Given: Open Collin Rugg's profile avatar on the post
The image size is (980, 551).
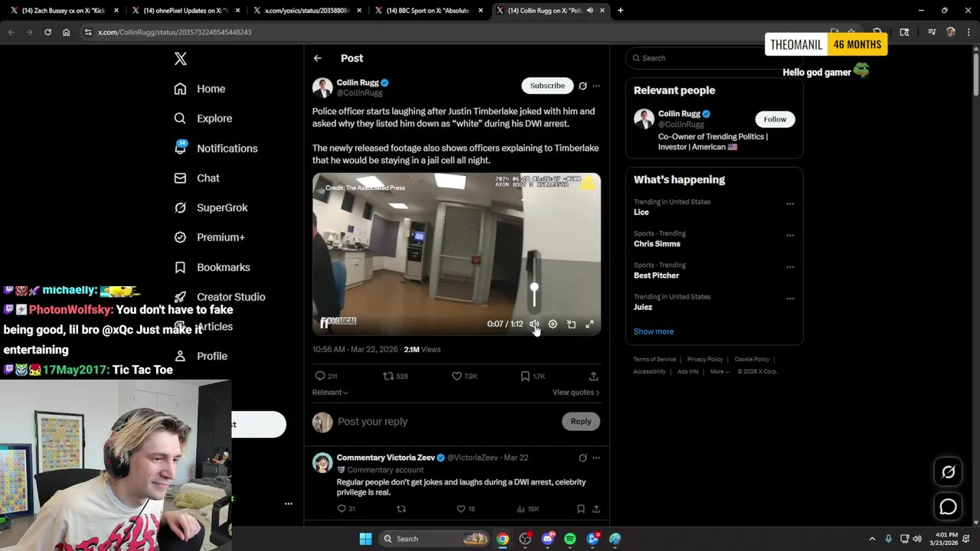Looking at the screenshot, I should (x=322, y=87).
